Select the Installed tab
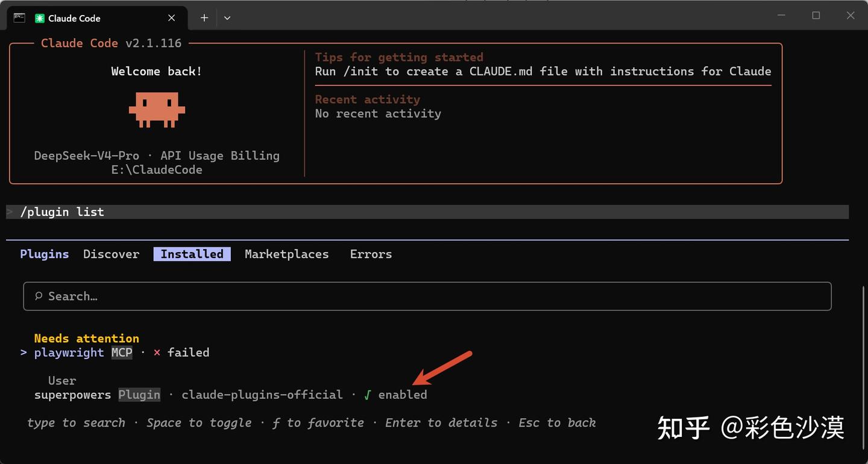 [x=192, y=254]
